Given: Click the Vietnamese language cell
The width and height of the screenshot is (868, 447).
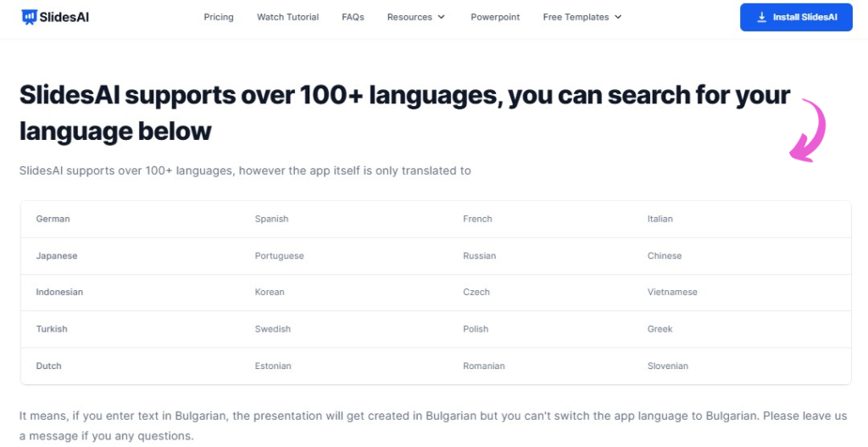Looking at the screenshot, I should point(672,292).
